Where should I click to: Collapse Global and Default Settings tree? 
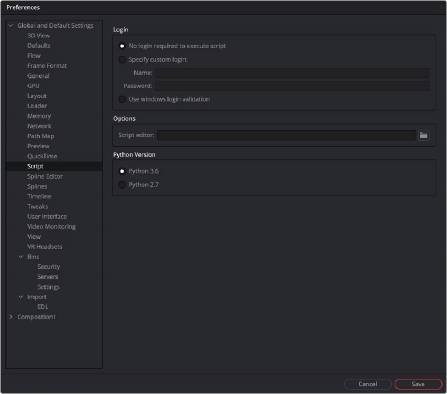point(11,26)
